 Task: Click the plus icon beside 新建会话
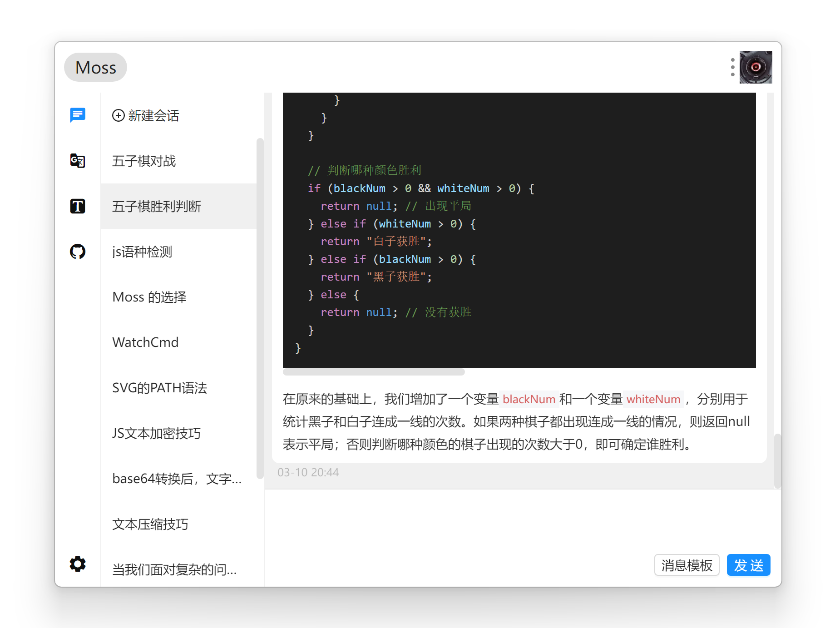pos(118,115)
